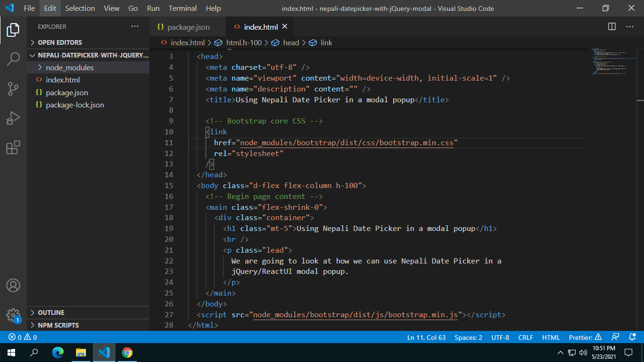Click Ln 11, Col 63 in status bar

427,337
